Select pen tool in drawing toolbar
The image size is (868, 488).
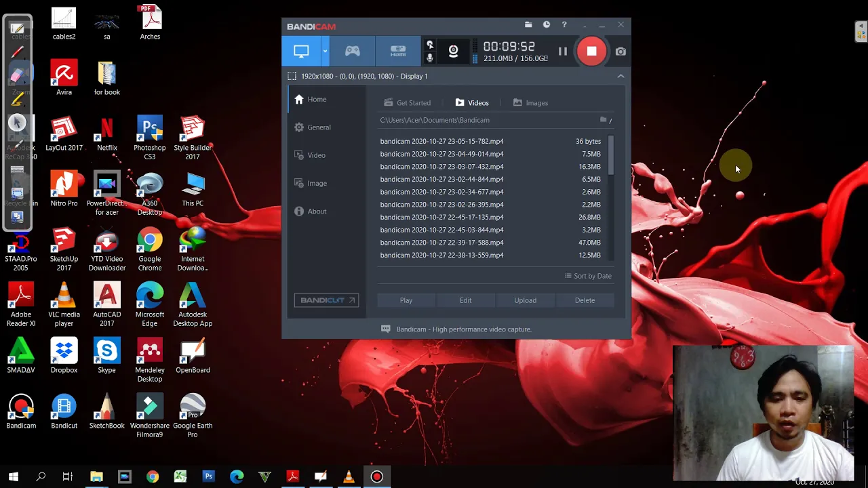tap(18, 53)
